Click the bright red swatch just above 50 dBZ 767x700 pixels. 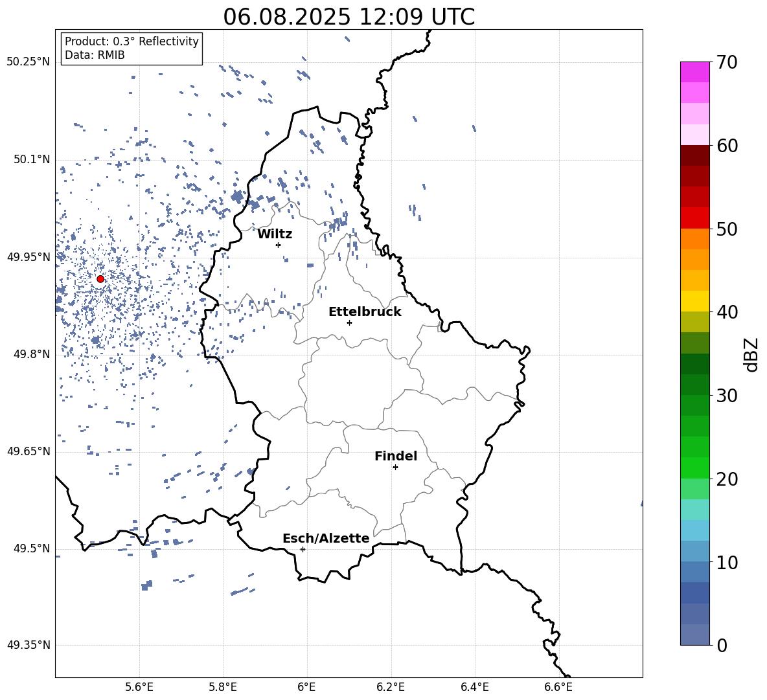695,218
